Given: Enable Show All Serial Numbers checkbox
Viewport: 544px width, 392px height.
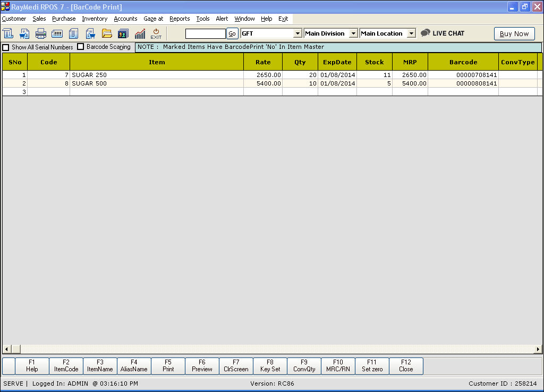Looking at the screenshot, I should coord(6,47).
